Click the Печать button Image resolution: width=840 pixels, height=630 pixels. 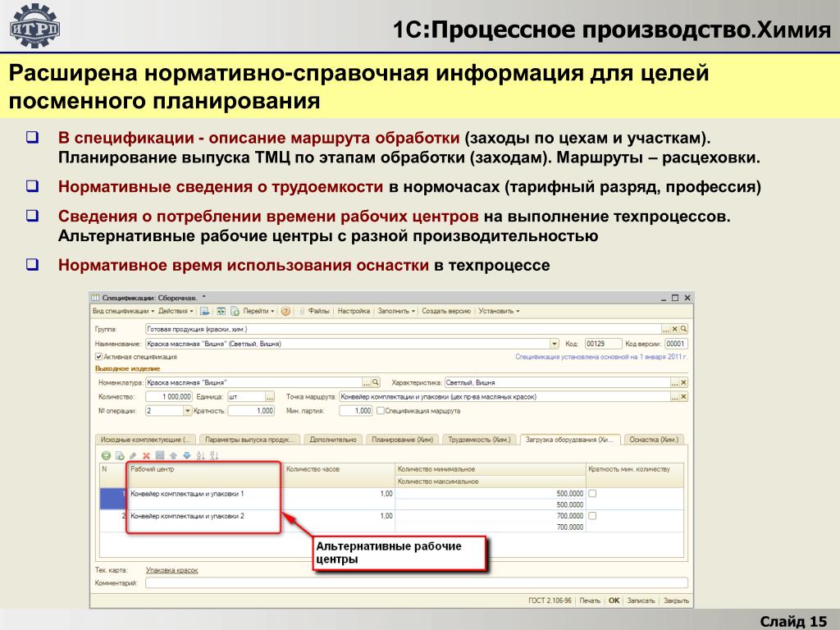(x=590, y=600)
